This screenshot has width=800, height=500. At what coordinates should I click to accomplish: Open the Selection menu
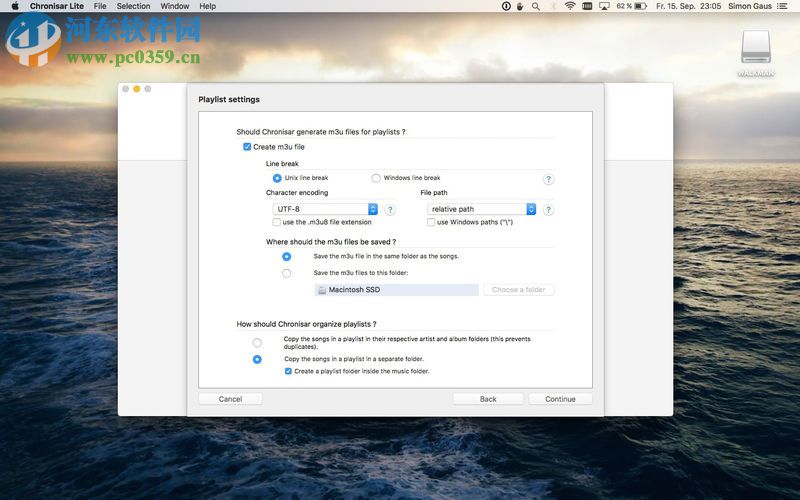pos(133,6)
